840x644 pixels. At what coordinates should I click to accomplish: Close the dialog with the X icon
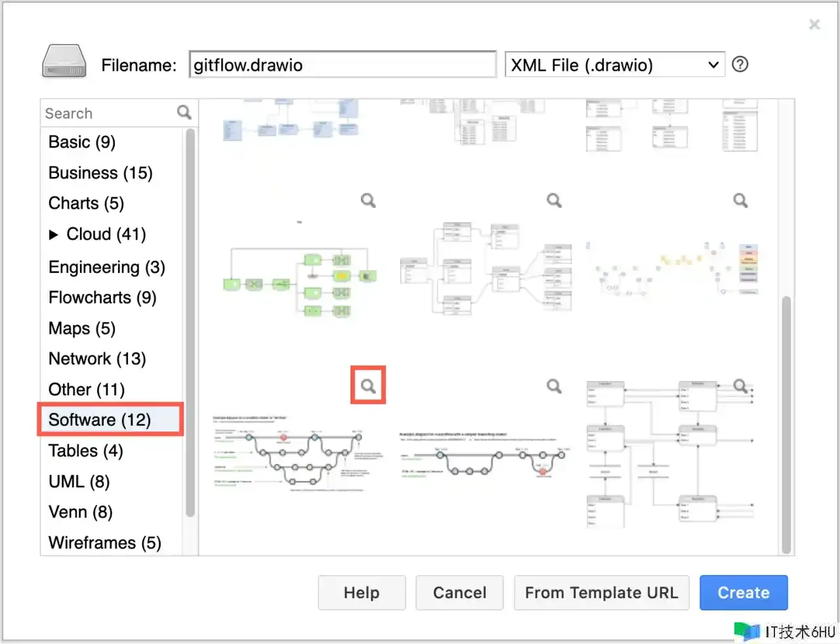click(814, 24)
